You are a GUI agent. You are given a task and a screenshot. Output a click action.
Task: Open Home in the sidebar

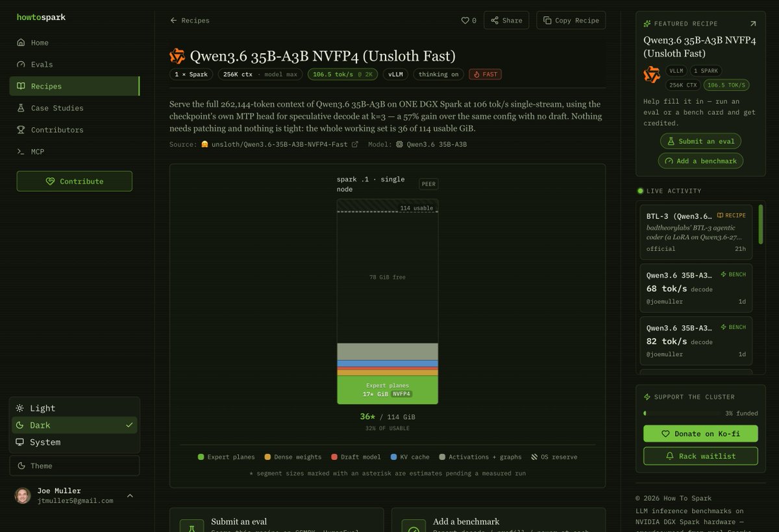pos(74,43)
